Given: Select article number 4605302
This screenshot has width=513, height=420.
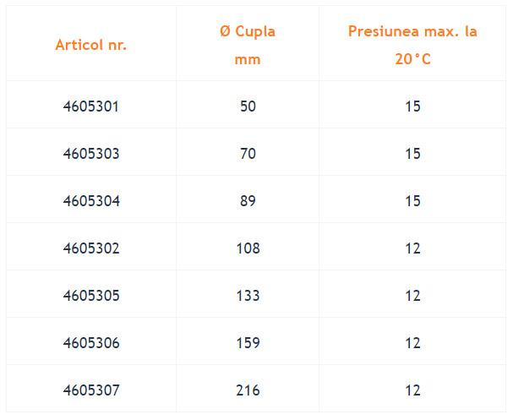Looking at the screenshot, I should [x=91, y=248].
